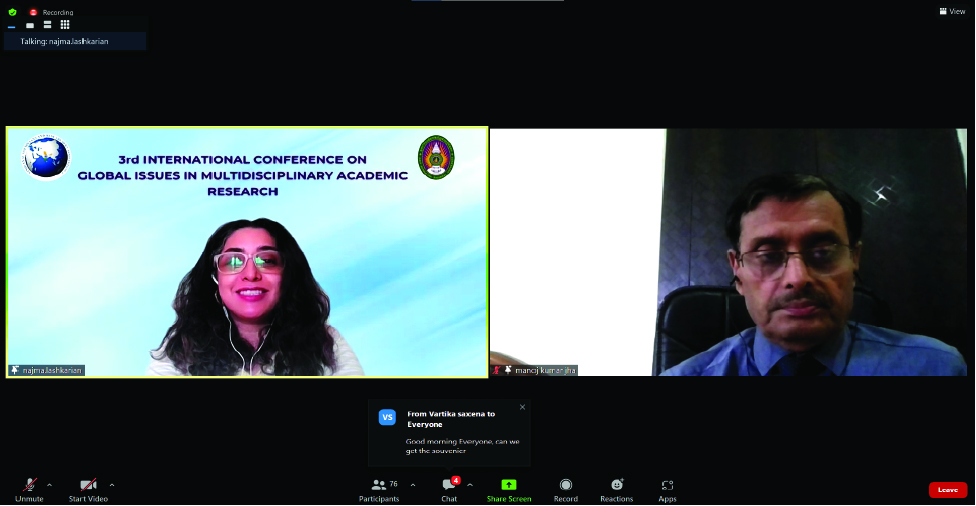Select the two-row stacked layout icon
The image size is (976, 506).
click(47, 25)
